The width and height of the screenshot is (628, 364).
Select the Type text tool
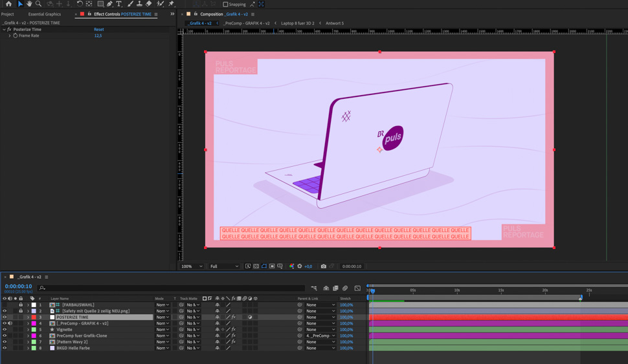[x=119, y=4]
